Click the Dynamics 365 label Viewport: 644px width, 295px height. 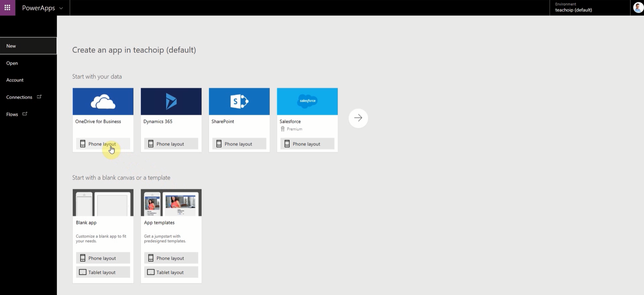tap(158, 121)
